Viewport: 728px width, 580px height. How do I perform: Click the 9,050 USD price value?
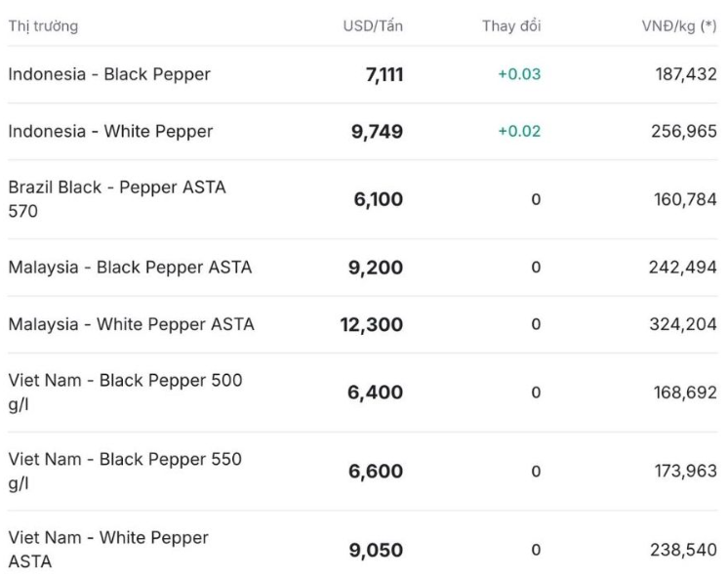376,551
